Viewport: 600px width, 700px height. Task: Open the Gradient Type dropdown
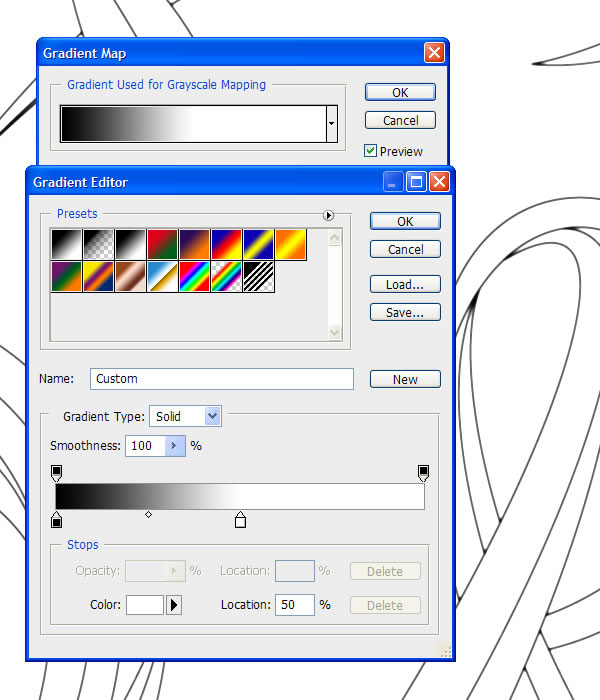[212, 416]
